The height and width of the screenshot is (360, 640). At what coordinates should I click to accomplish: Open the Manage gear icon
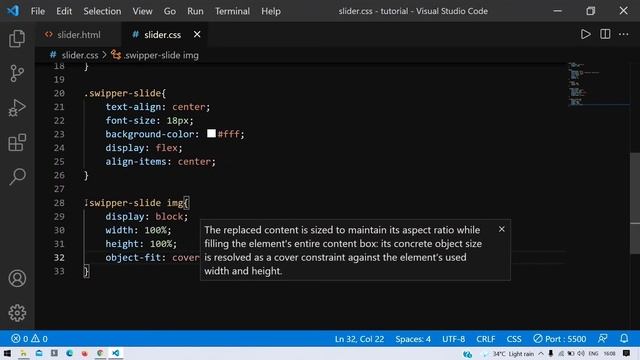click(17, 313)
